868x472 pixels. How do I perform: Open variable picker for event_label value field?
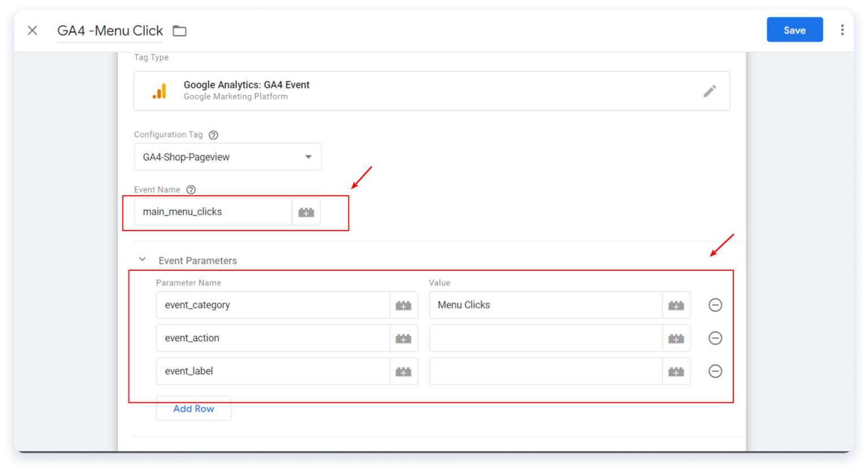[x=676, y=371]
